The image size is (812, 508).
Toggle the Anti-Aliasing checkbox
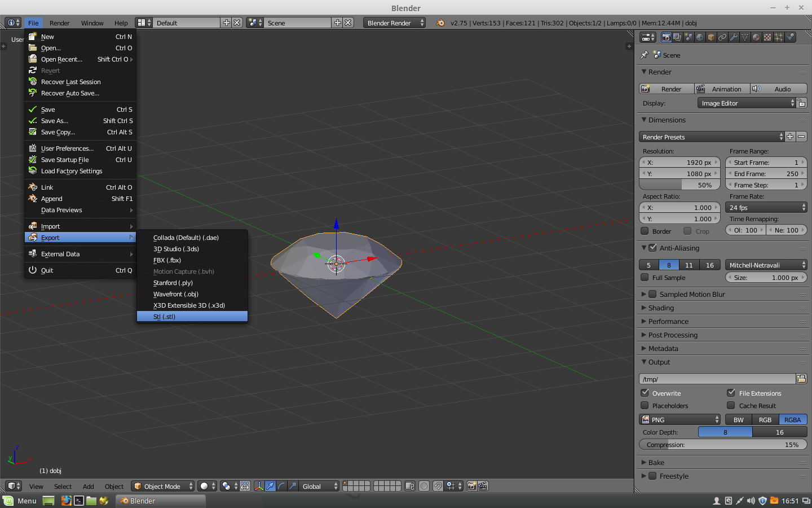pyautogui.click(x=652, y=248)
